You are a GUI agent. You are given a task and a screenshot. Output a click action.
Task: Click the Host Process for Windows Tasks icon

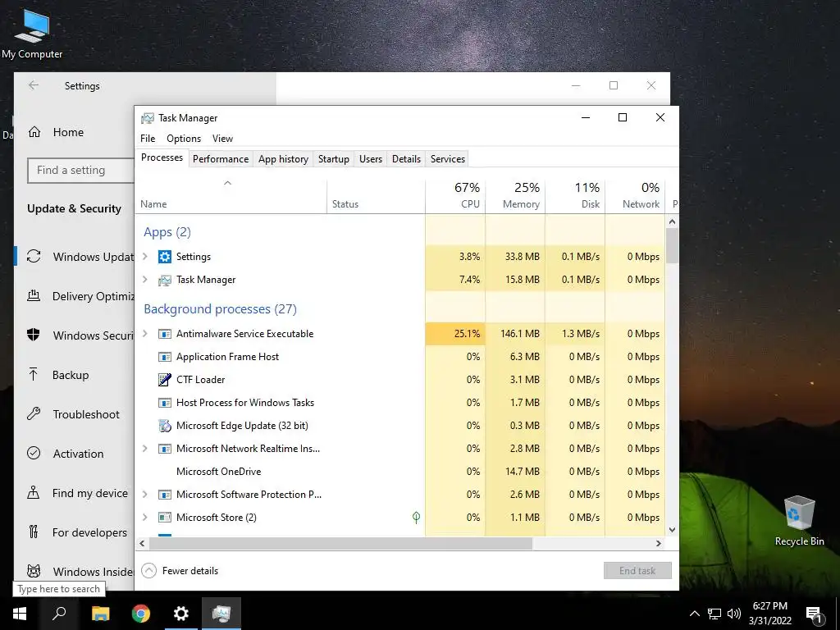coord(164,403)
